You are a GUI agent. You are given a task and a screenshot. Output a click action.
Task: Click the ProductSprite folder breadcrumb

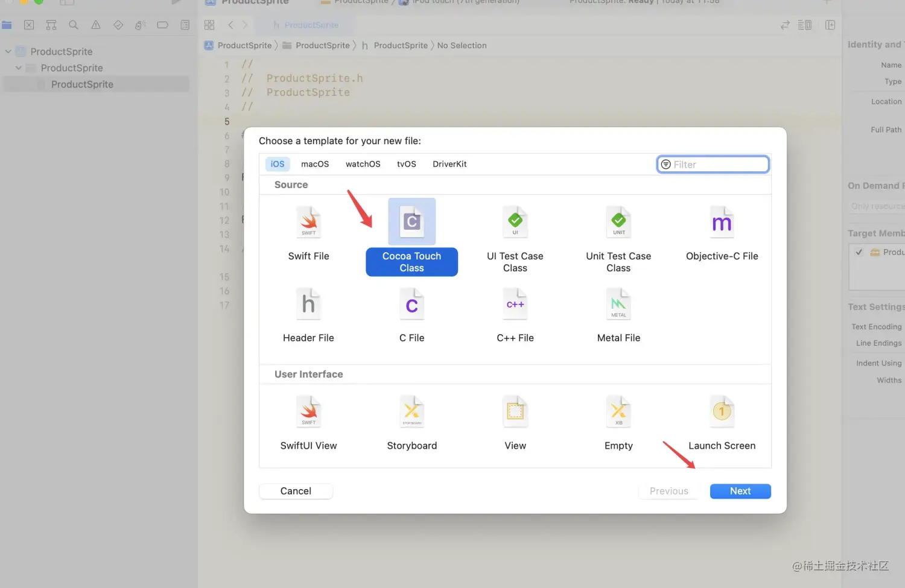pos(316,45)
